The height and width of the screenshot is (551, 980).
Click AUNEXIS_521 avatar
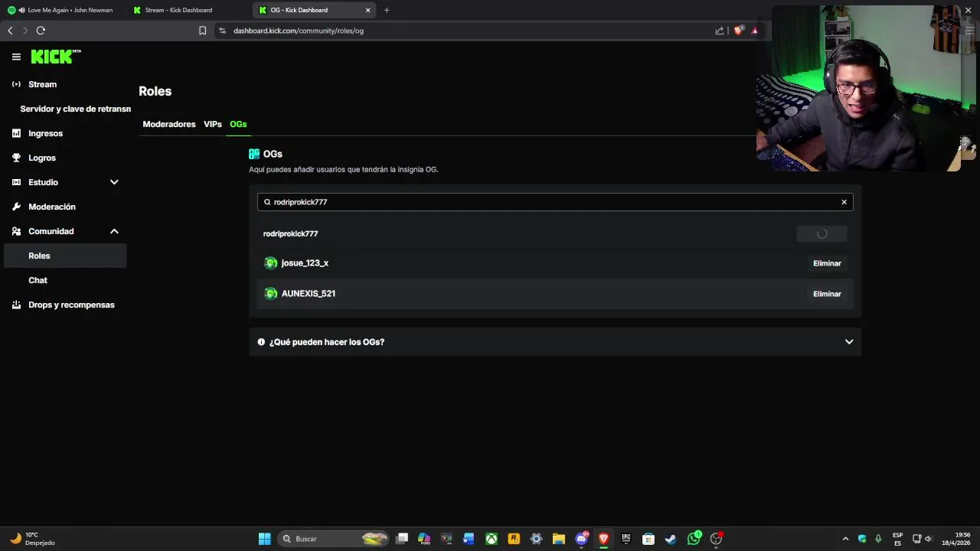[270, 294]
